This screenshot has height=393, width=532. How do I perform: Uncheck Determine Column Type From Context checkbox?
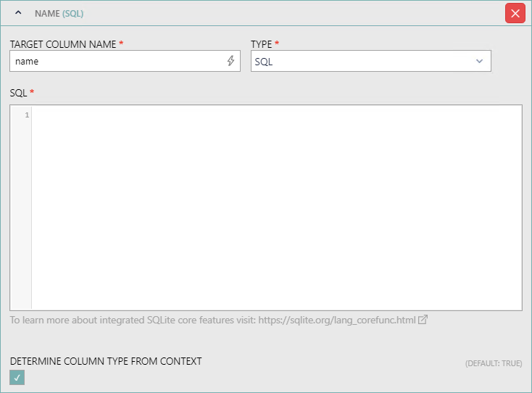17,377
